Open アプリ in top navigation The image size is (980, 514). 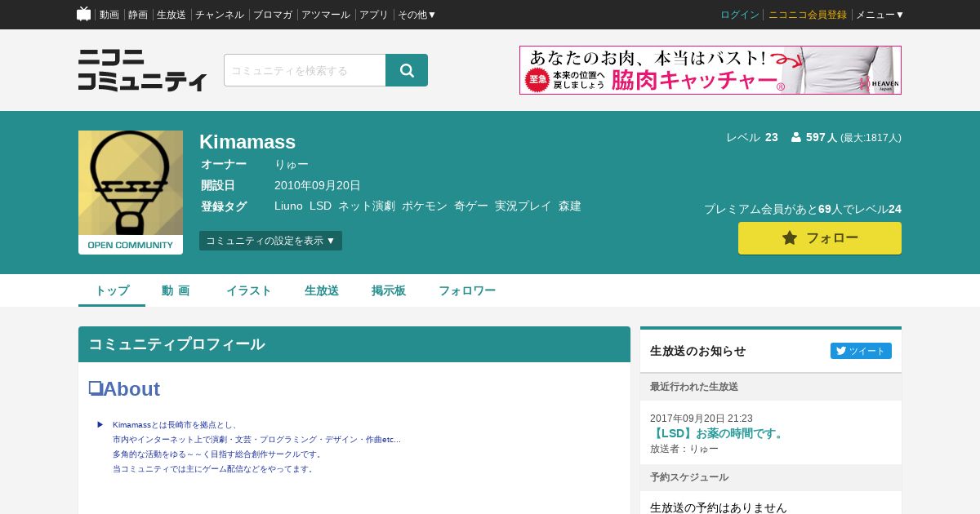tap(374, 15)
